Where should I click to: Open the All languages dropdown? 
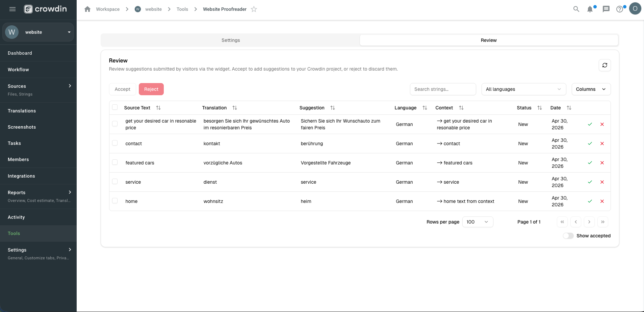pos(523,89)
